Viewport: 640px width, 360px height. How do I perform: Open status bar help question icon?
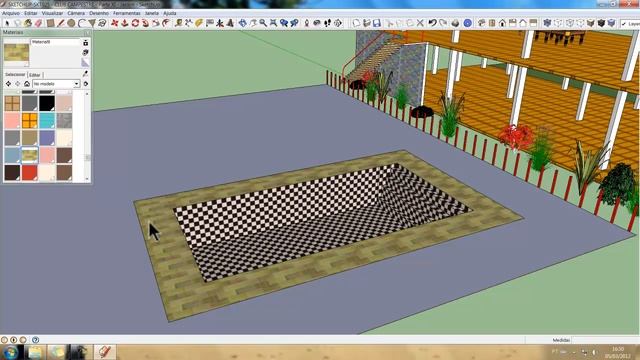coord(36,340)
